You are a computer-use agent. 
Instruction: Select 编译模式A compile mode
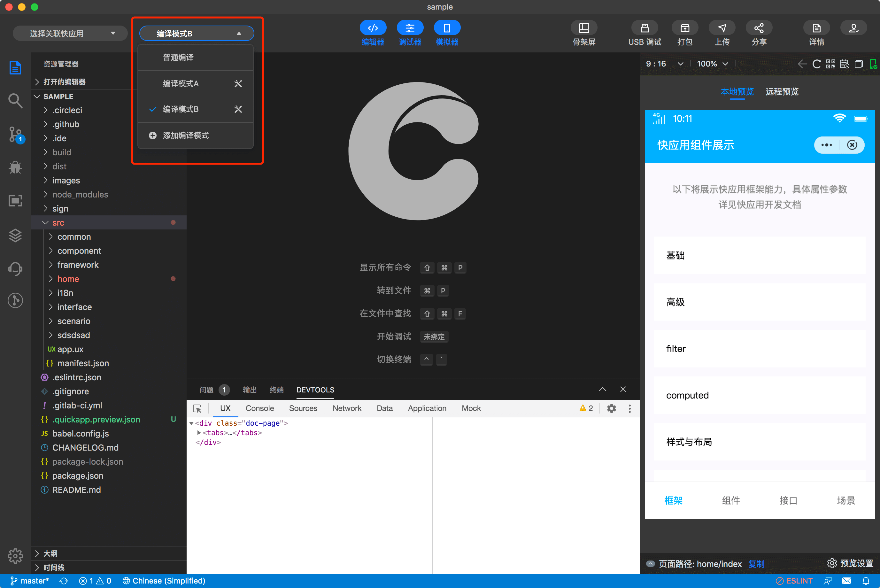[180, 83]
